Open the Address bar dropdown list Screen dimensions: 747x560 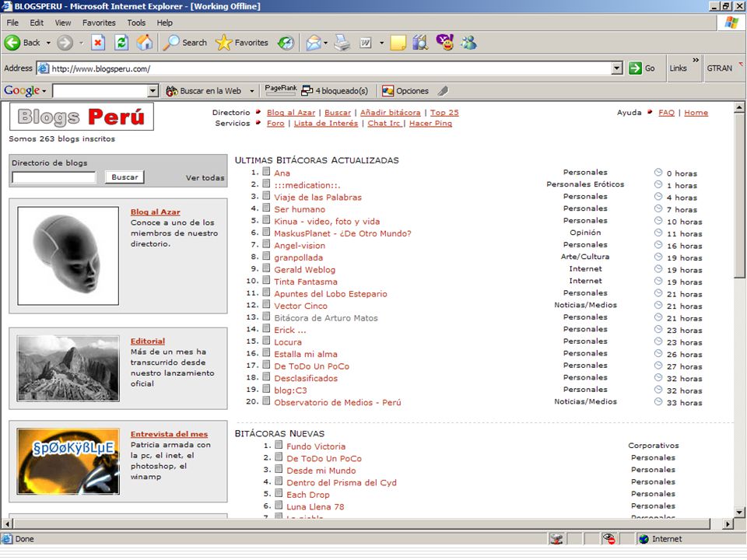617,68
